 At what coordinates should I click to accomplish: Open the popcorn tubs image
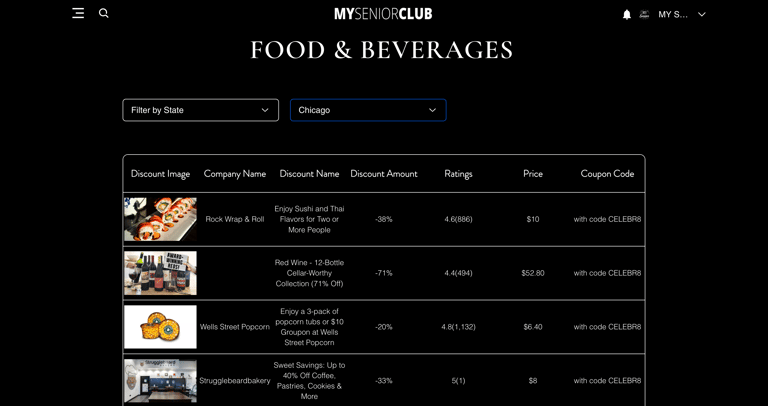click(160, 327)
